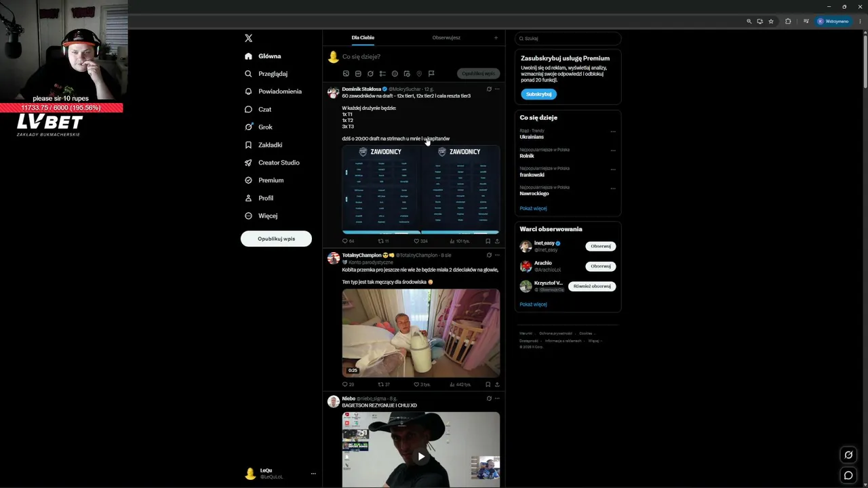Screen dimensions: 868x488
Task: Open the Profil page
Action: pos(259,198)
